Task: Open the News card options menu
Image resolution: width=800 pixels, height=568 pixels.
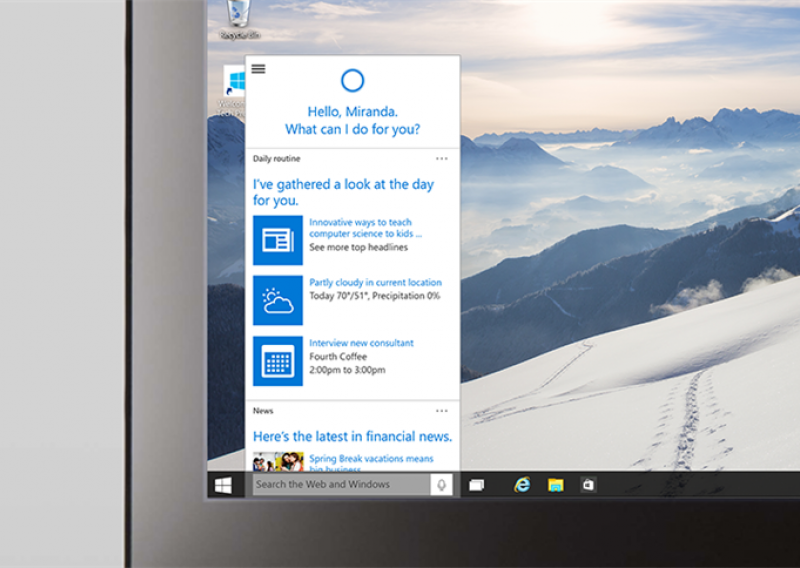Action: 442,411
